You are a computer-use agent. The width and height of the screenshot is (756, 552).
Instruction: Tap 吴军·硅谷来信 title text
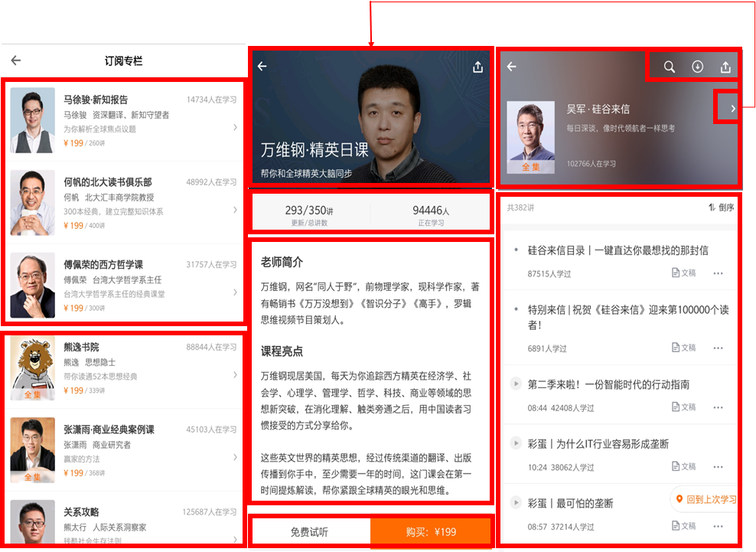click(x=598, y=109)
